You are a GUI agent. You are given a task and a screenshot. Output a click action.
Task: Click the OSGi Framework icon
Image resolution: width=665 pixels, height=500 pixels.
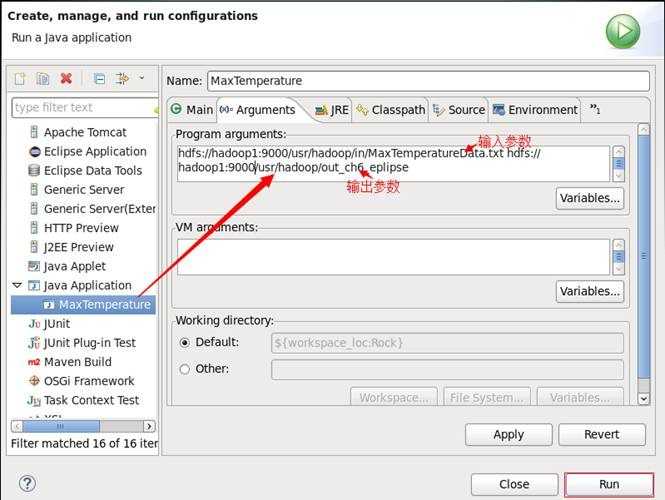pos(34,381)
